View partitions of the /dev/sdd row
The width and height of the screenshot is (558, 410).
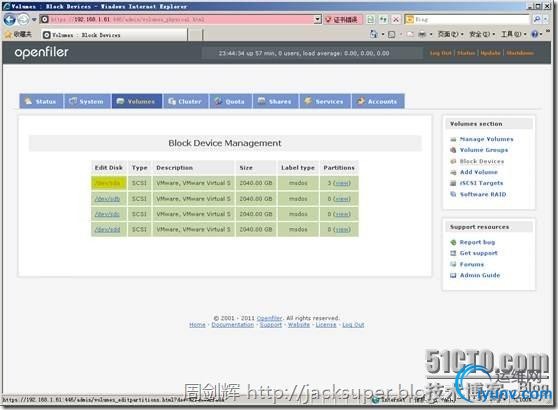(342, 230)
